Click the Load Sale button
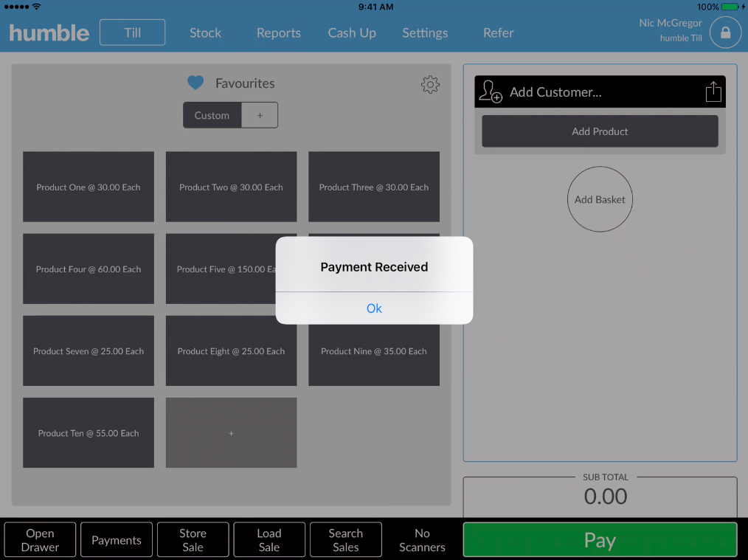748x560 pixels. (x=269, y=540)
